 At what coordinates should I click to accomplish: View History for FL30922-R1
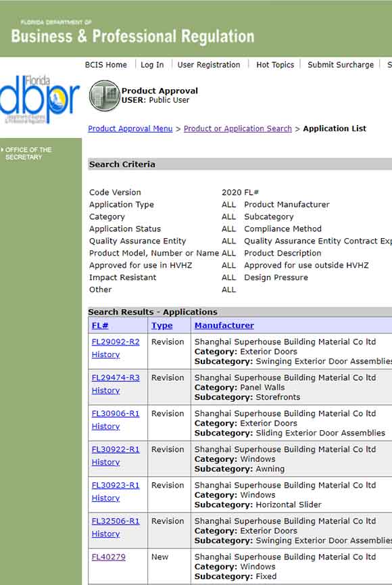[x=105, y=462]
